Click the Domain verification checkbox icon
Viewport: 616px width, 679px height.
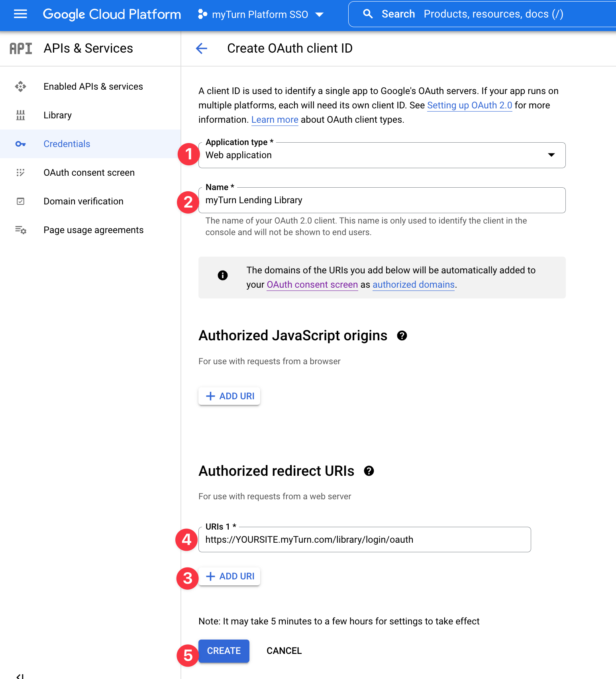pyautogui.click(x=20, y=201)
